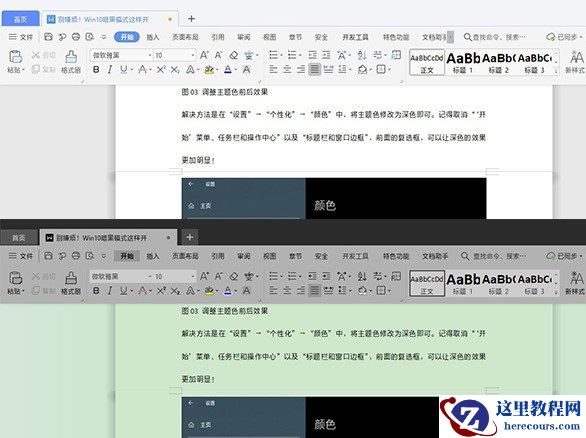
Task: Switch to 页面布局 tab in the light-theme window
Action: [x=185, y=37]
